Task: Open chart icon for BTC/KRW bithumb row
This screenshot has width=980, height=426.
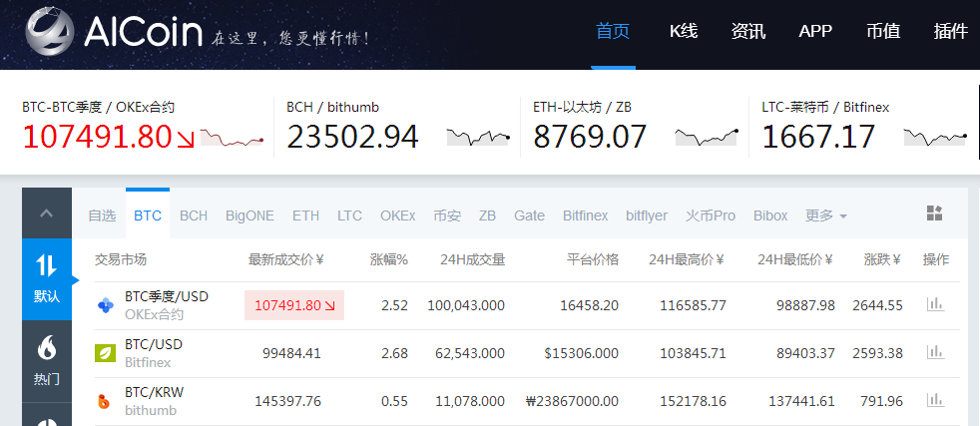Action: [935, 400]
